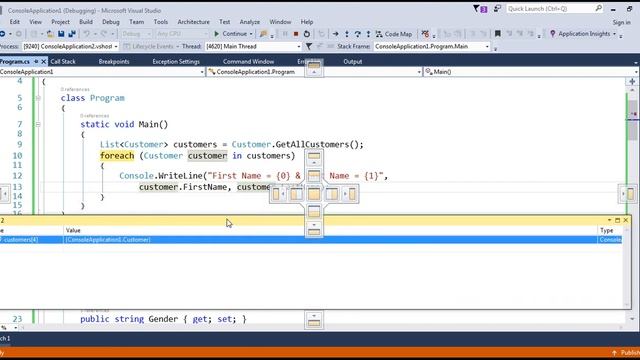Click the Show Next Statement arrow icon
Viewport: 640px width, 360px height.
[335, 34]
